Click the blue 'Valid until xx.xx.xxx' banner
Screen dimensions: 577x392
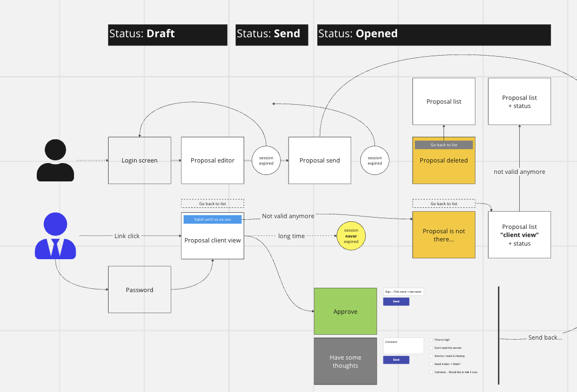(212, 219)
